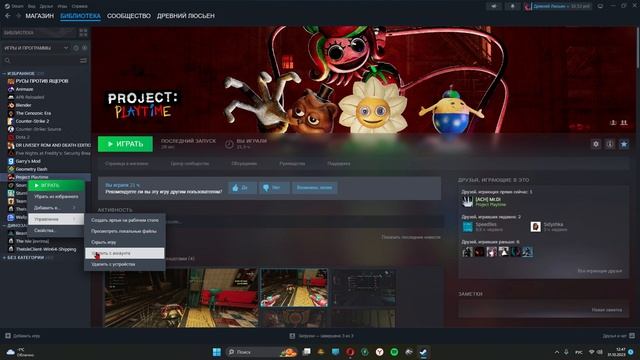
Task: Open the СООБЩЕСТВО tab
Action: click(x=129, y=16)
